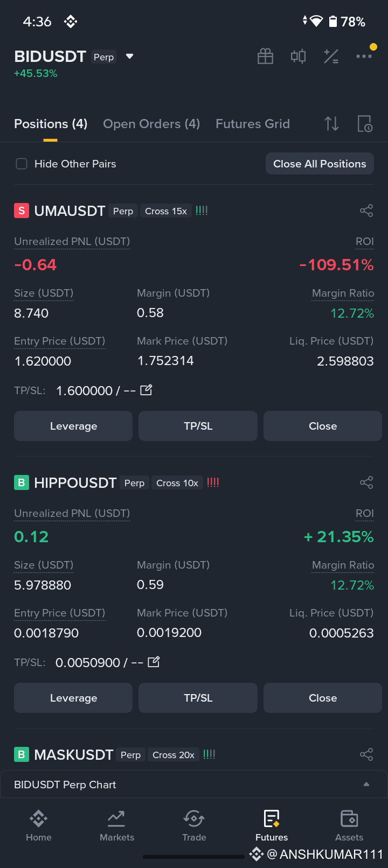Tap the green B badge on MASKUSDT
The image size is (388, 868).
[22, 754]
